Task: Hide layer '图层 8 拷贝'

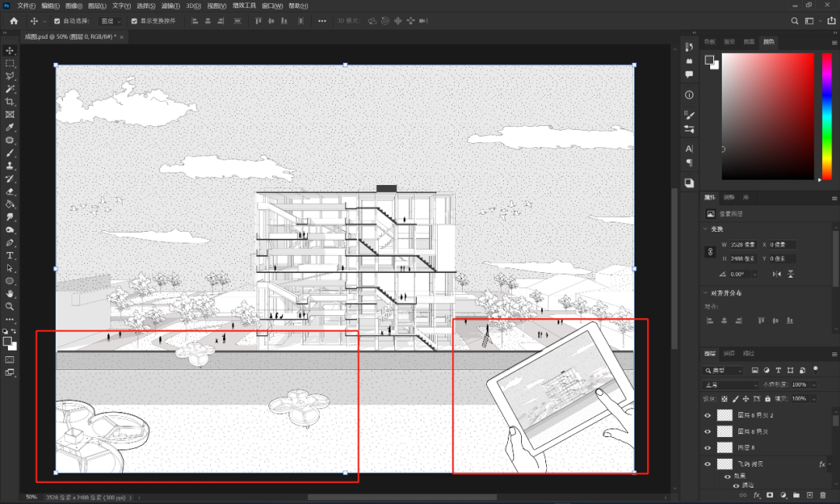Action: point(708,431)
